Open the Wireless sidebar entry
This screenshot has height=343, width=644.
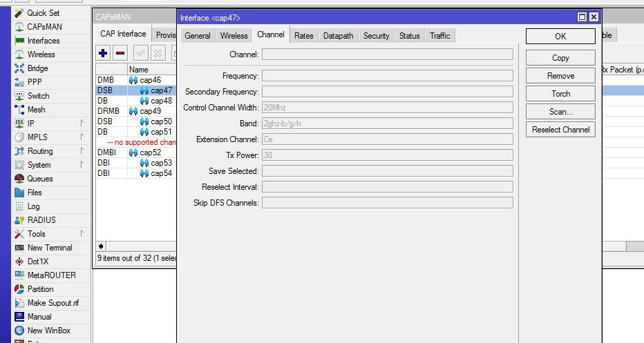click(41, 54)
